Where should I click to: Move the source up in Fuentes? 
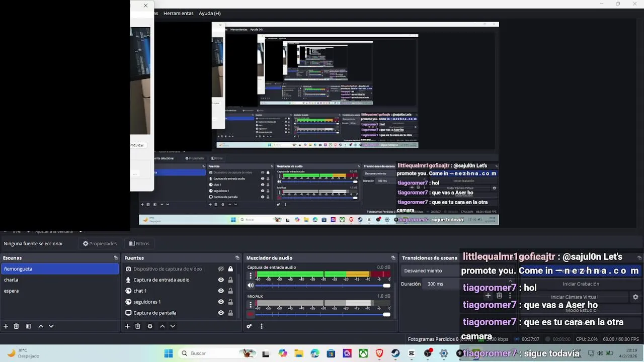coord(162,326)
